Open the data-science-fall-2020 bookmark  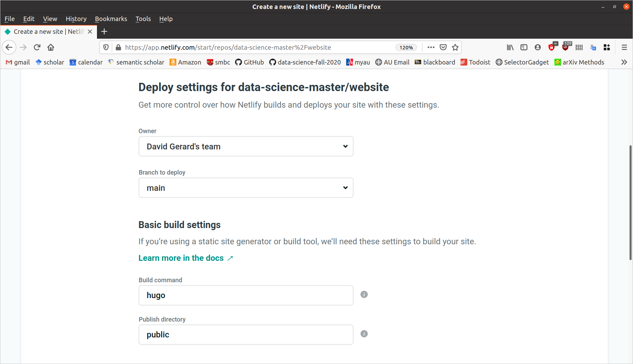tap(305, 62)
